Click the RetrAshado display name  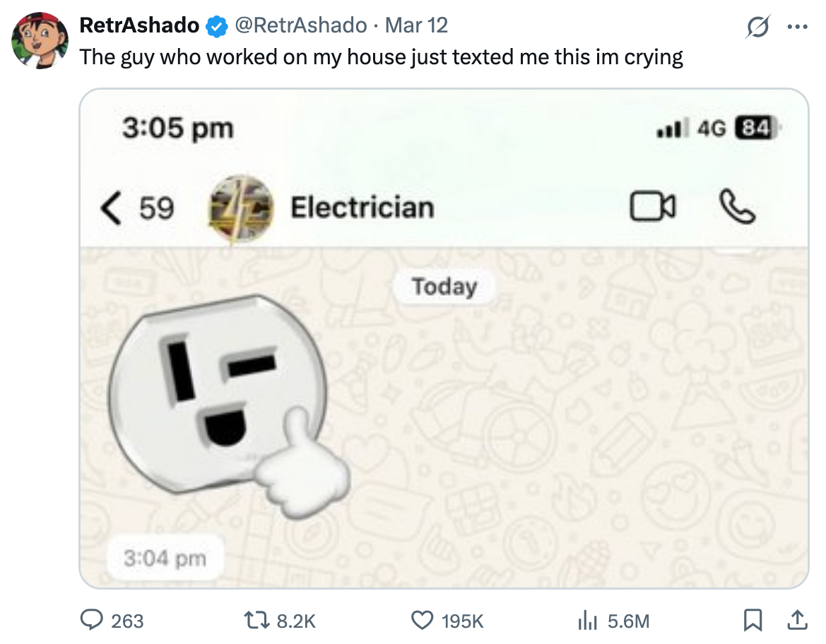coord(139,25)
